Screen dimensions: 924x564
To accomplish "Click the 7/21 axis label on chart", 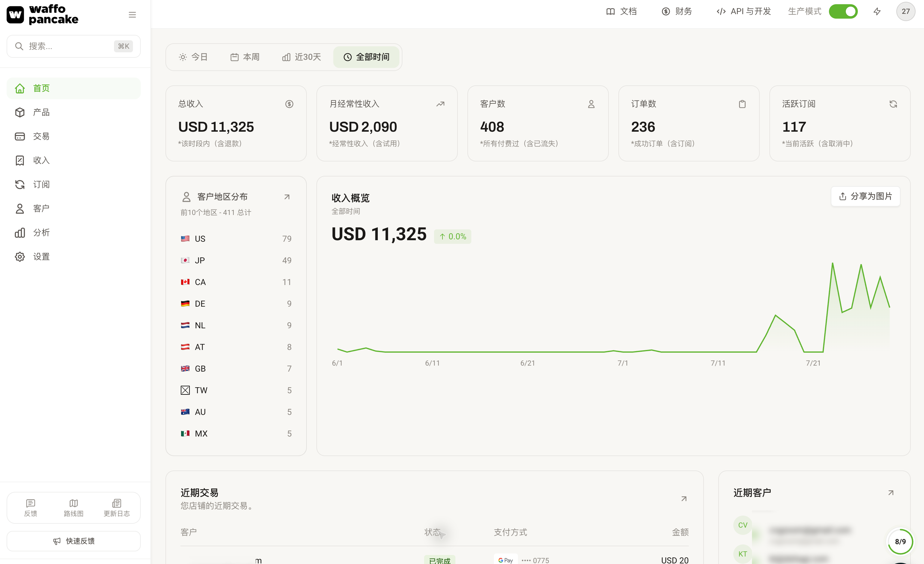I will (813, 363).
